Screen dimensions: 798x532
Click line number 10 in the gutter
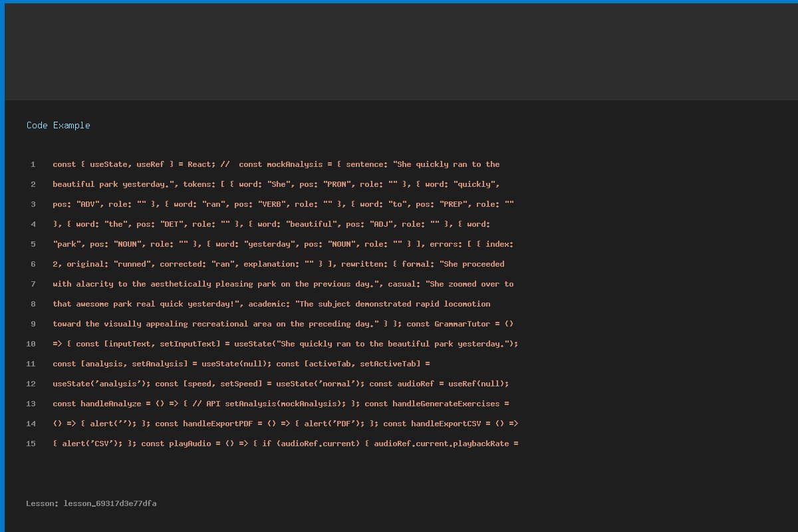[31, 344]
